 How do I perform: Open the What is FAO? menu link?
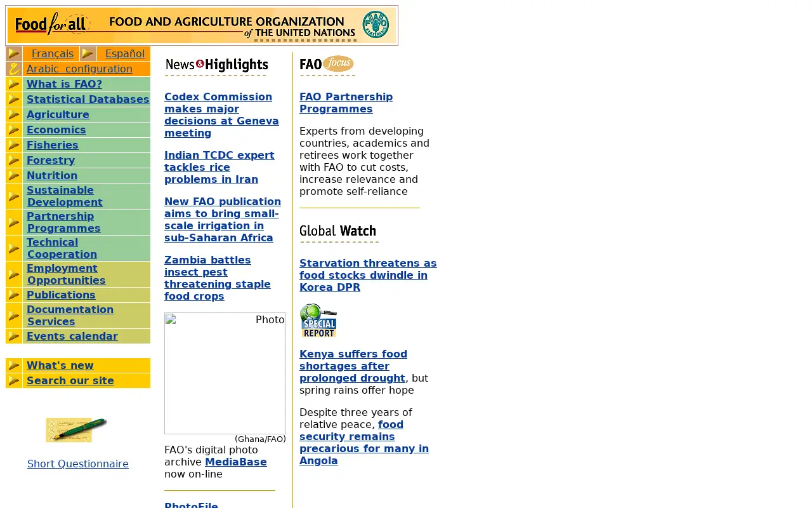64,84
